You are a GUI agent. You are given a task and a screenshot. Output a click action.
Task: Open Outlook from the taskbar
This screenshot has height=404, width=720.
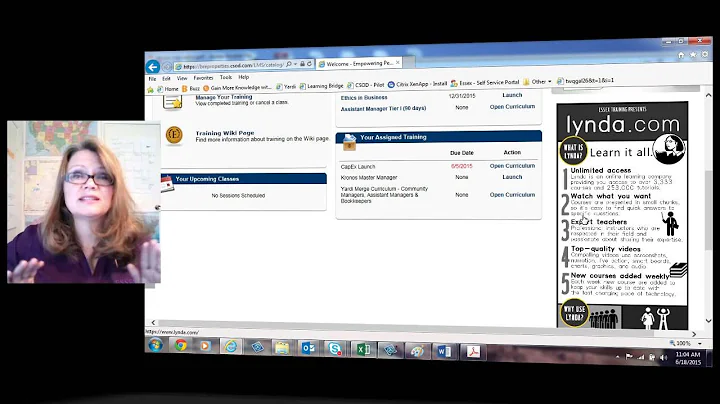pos(308,348)
